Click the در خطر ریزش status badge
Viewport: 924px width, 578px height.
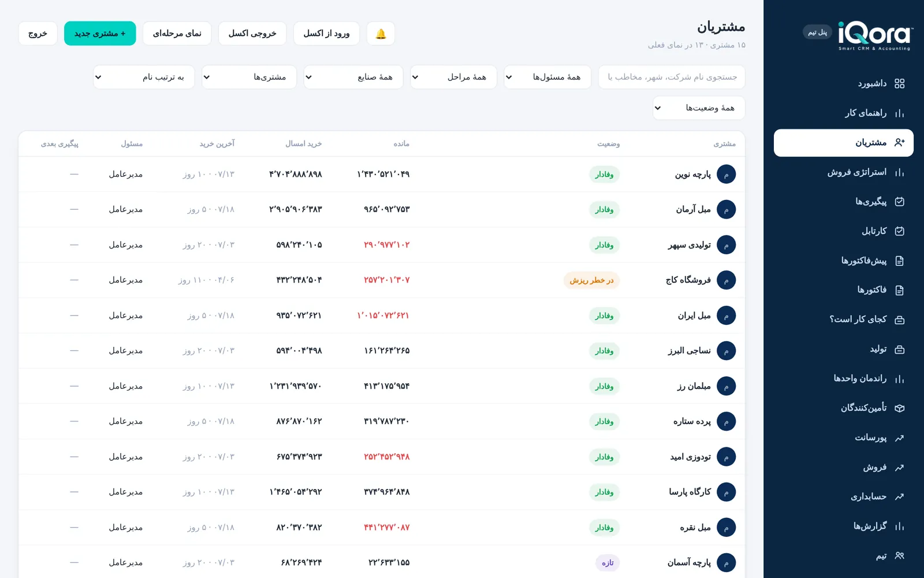(591, 280)
